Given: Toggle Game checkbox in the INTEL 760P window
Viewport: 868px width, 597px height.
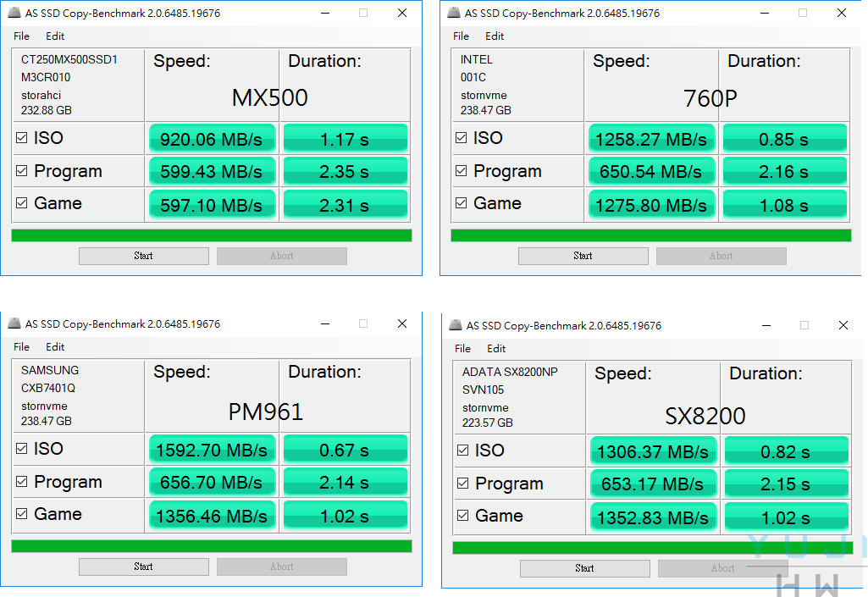Looking at the screenshot, I should (x=462, y=203).
